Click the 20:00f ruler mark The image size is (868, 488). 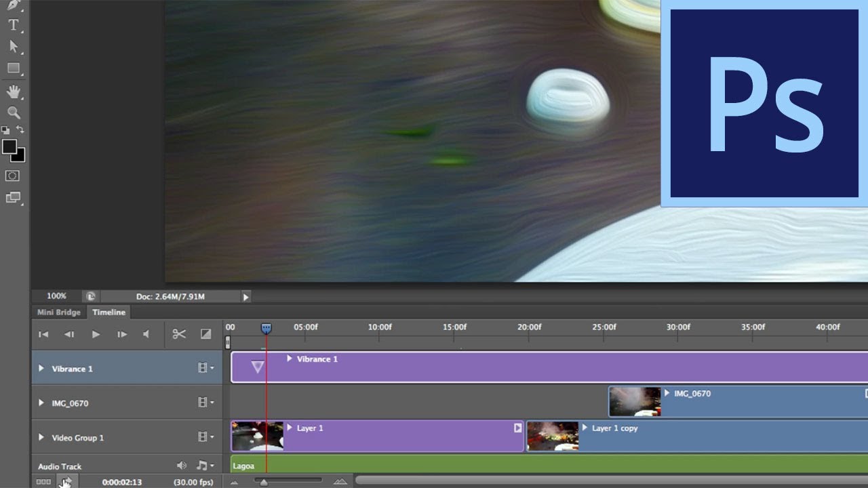point(530,327)
